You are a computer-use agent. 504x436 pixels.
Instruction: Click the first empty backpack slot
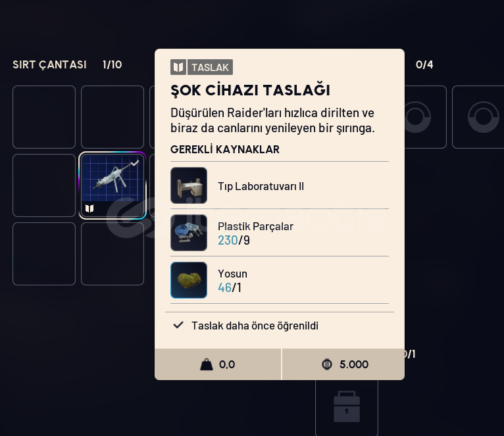tap(44, 117)
